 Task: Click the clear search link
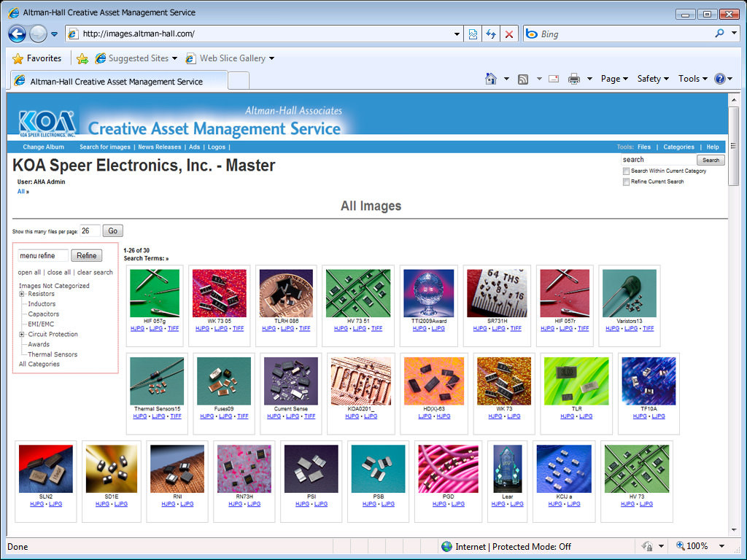point(95,273)
